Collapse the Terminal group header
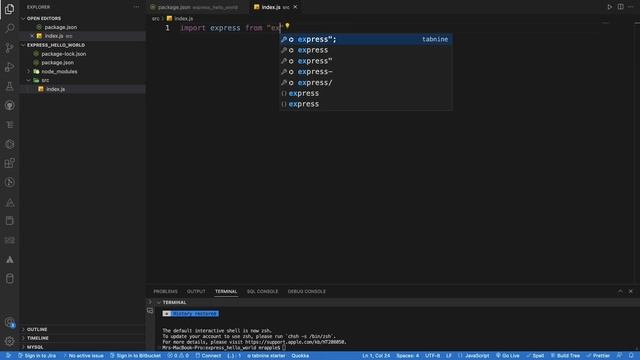The image size is (640, 360). pyautogui.click(x=174, y=302)
